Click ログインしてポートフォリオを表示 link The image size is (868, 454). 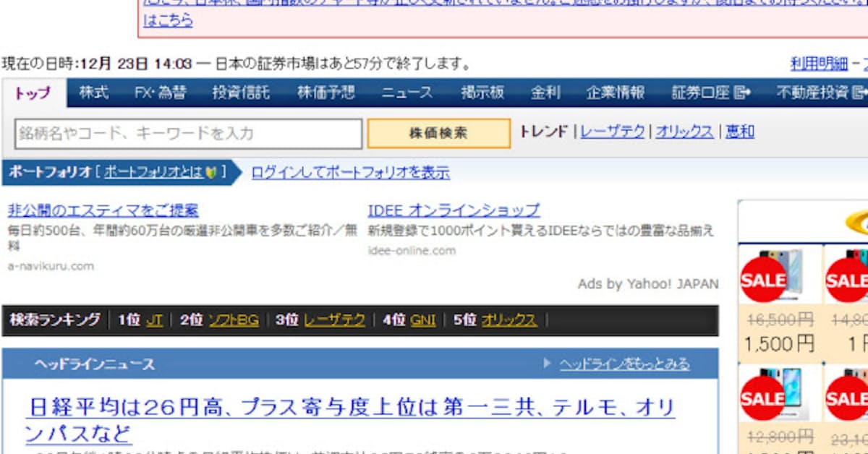coord(350,173)
